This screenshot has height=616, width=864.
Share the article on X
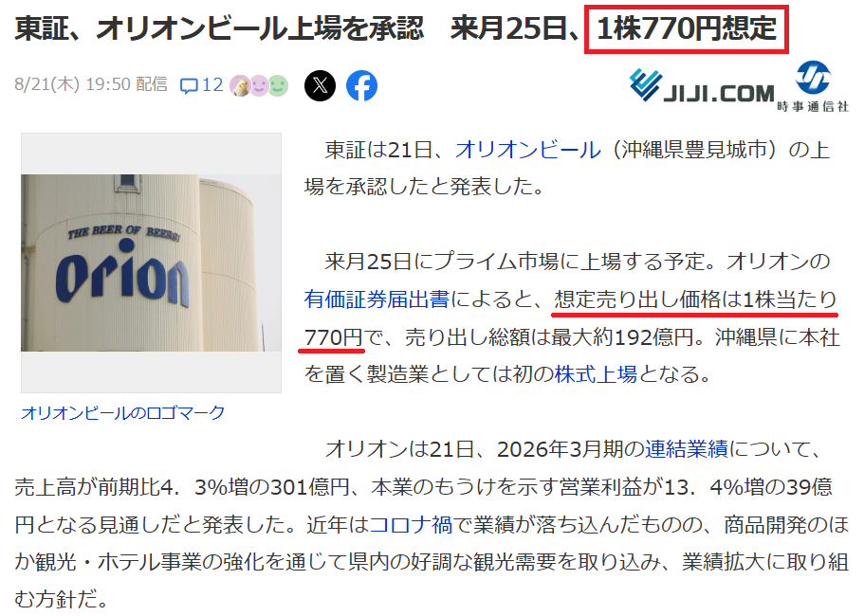(320, 86)
